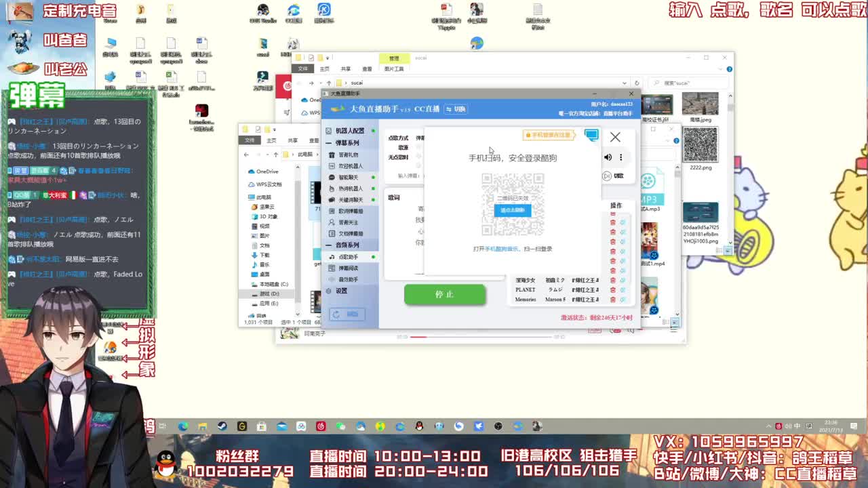Open 文档弹幕姬 sidebar item
The width and height of the screenshot is (868, 488).
coord(350,233)
